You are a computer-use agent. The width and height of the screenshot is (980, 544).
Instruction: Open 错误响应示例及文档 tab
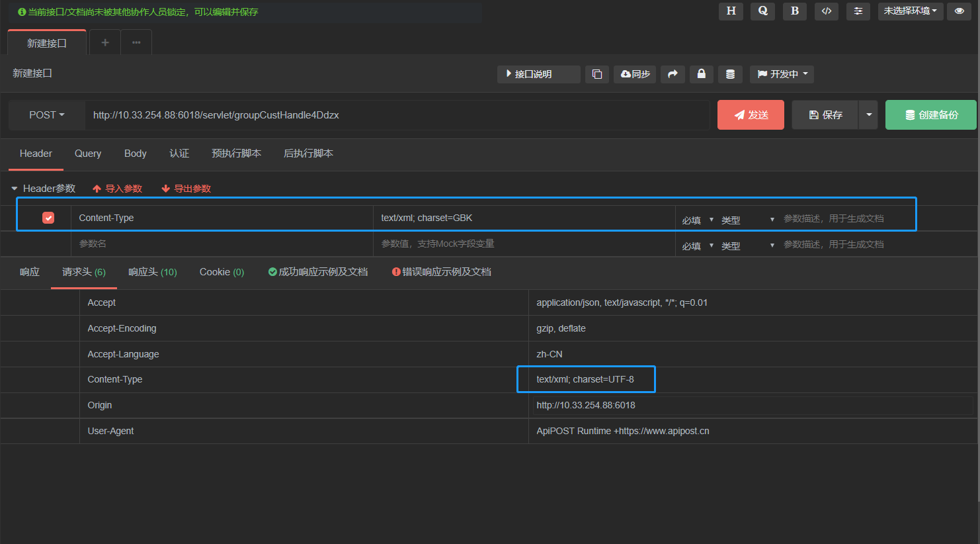(x=442, y=272)
